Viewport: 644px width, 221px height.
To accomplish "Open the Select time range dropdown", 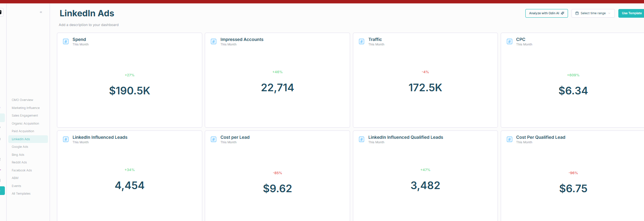I will click(593, 13).
